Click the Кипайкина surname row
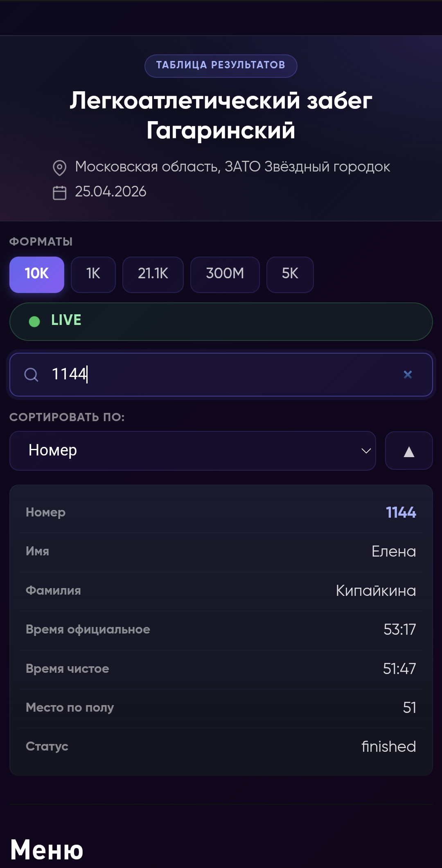 221,591
